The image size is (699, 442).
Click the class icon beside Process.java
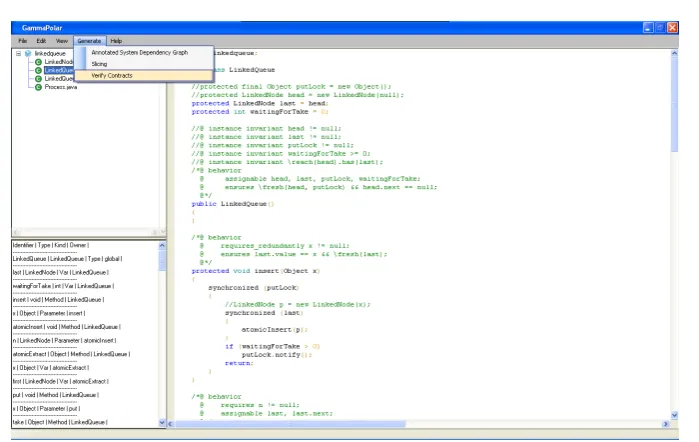point(38,87)
